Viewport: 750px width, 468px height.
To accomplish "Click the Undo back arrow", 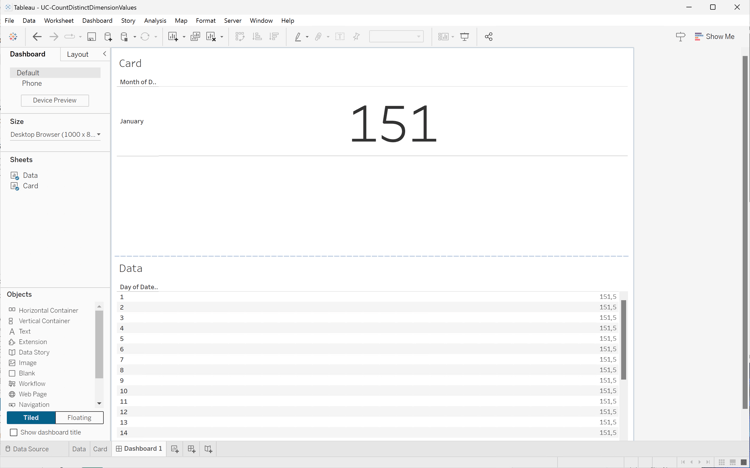I will tap(37, 37).
